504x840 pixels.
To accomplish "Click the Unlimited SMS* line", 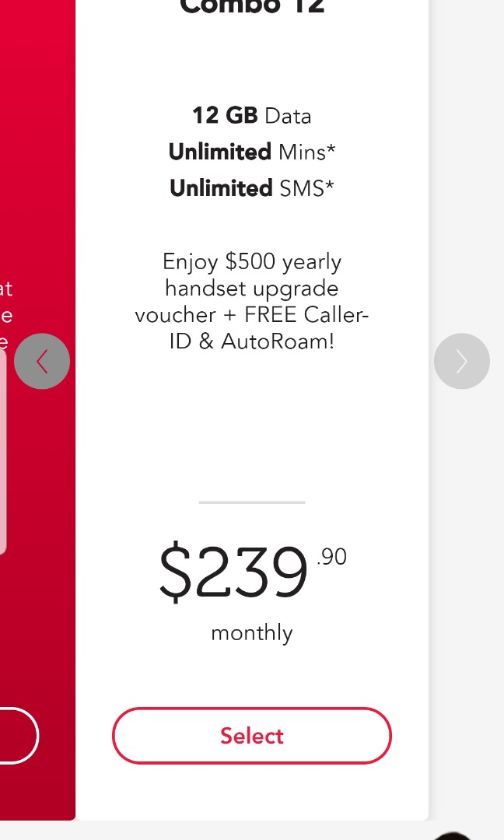I will [252, 187].
